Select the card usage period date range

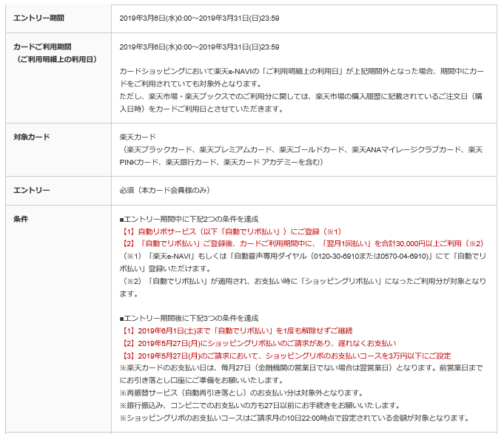[x=199, y=47]
